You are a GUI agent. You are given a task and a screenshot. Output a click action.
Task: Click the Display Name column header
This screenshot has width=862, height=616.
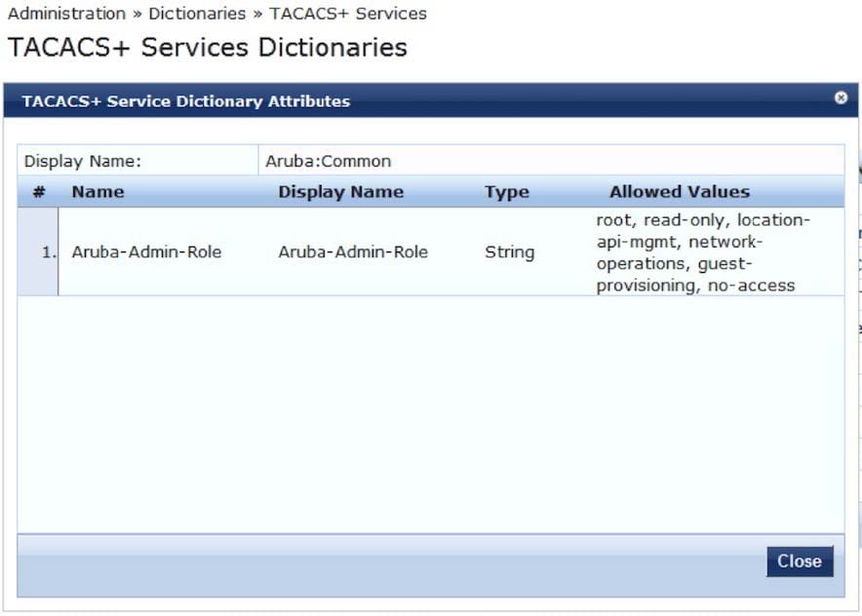click(340, 191)
